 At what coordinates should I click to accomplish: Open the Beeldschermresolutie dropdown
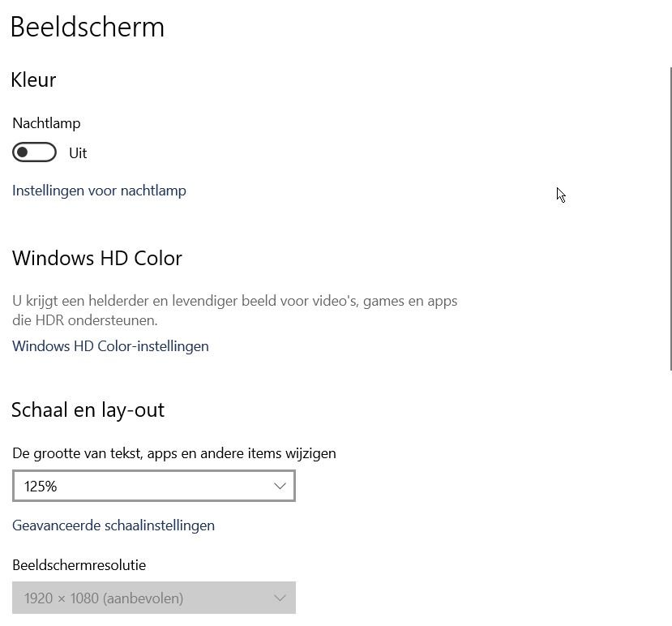tap(154, 598)
